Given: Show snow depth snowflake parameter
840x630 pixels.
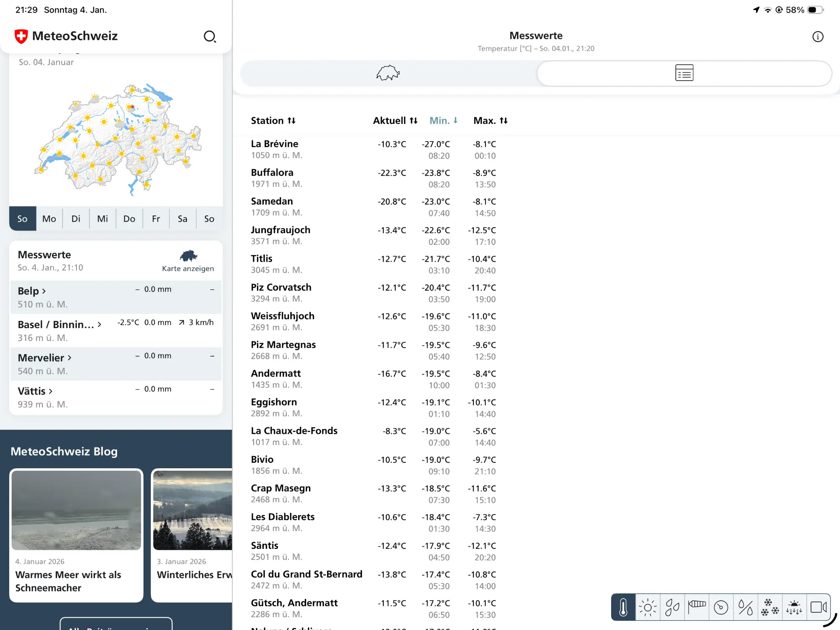Looking at the screenshot, I should [x=770, y=607].
